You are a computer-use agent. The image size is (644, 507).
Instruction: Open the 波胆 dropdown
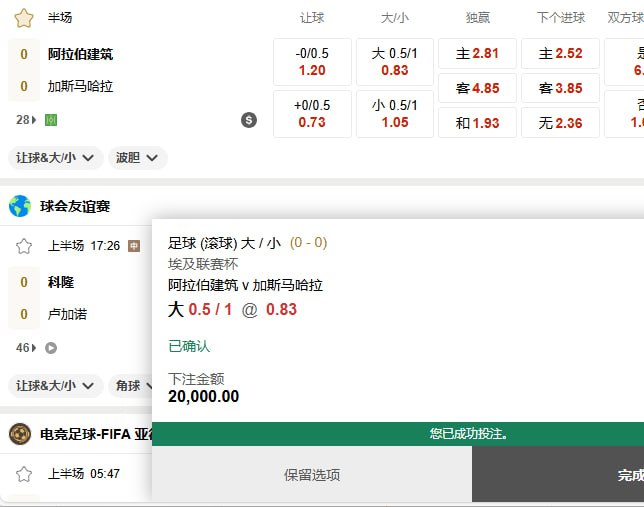click(137, 158)
